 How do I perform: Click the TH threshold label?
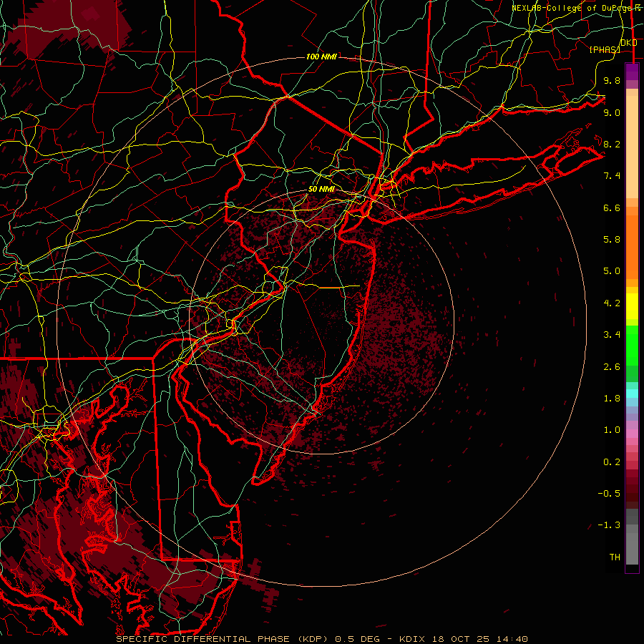[615, 557]
